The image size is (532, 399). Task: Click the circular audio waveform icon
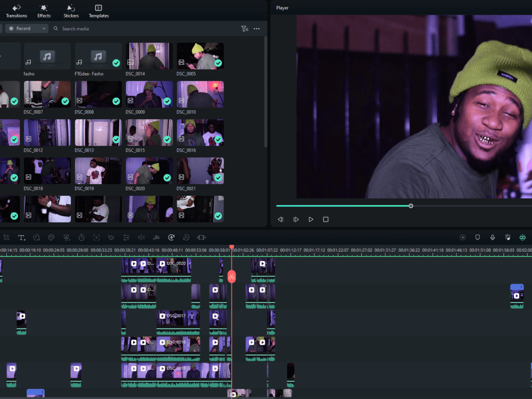tap(171, 237)
